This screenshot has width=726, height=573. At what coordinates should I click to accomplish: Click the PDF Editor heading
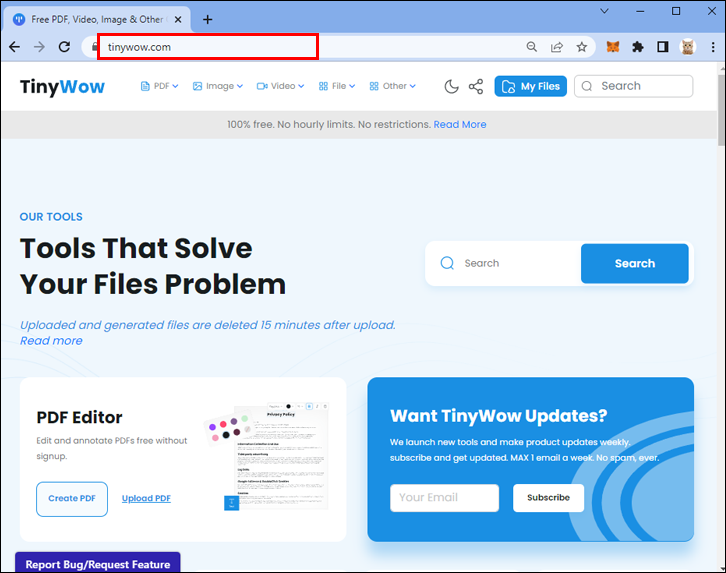(79, 417)
